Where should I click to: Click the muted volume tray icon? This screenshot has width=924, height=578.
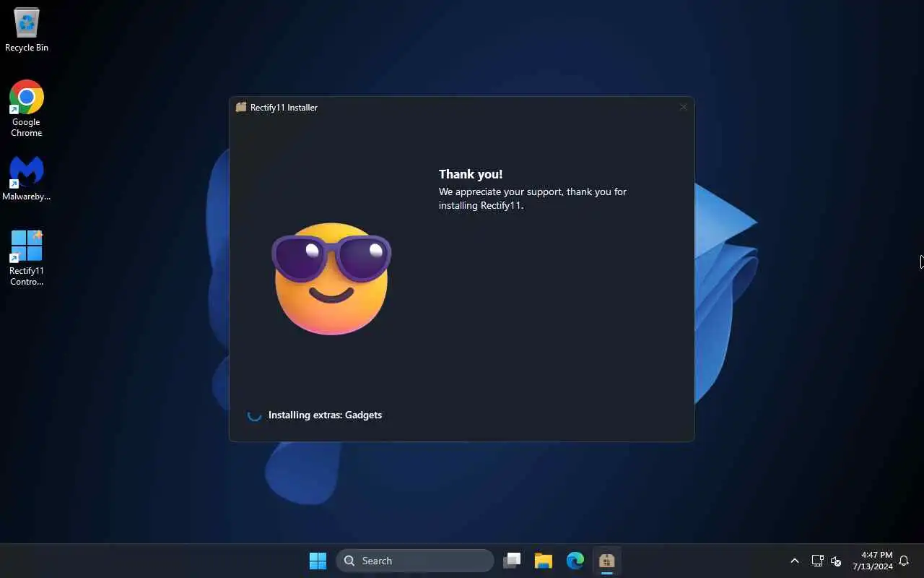[x=837, y=561]
